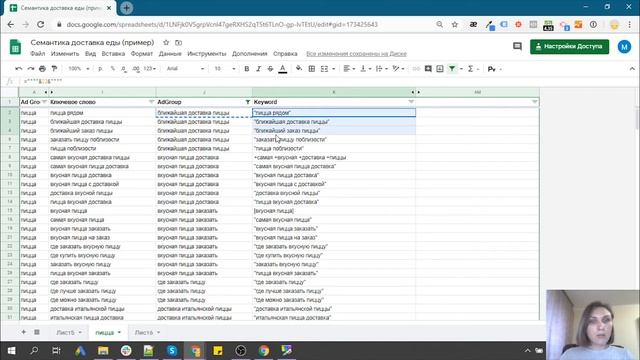Click the Merge cells icon
The width and height of the screenshot is (640, 360).
click(324, 69)
